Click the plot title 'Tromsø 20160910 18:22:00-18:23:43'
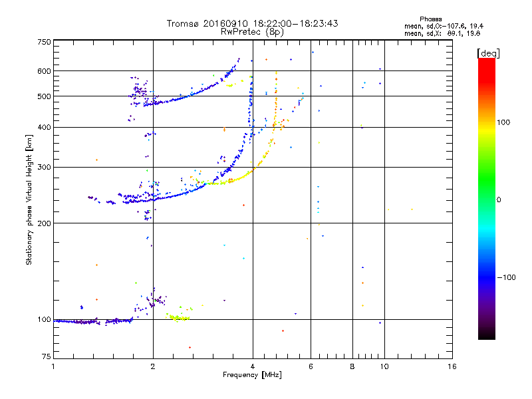This screenshot has width=532, height=399. click(x=252, y=23)
